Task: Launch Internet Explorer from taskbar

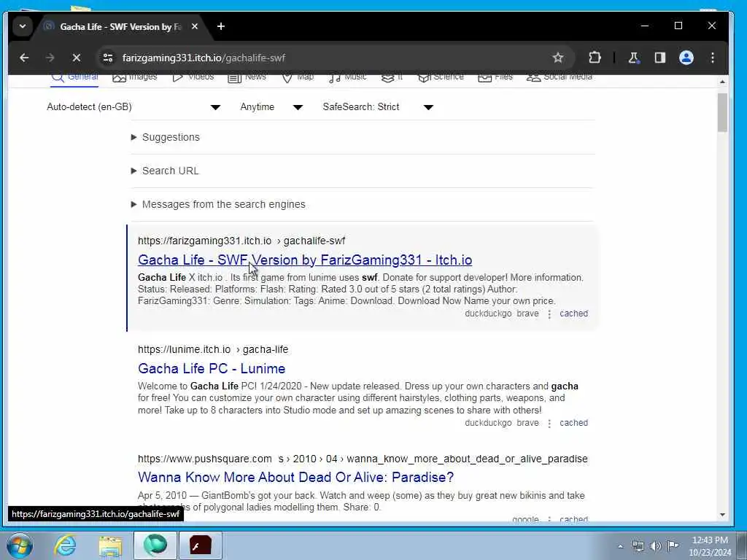Action: (x=65, y=545)
